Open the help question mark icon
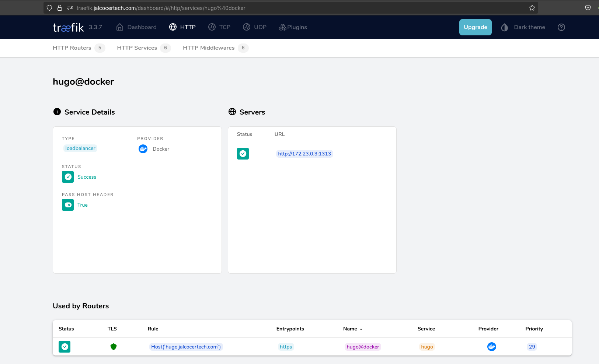599x364 pixels. [561, 27]
